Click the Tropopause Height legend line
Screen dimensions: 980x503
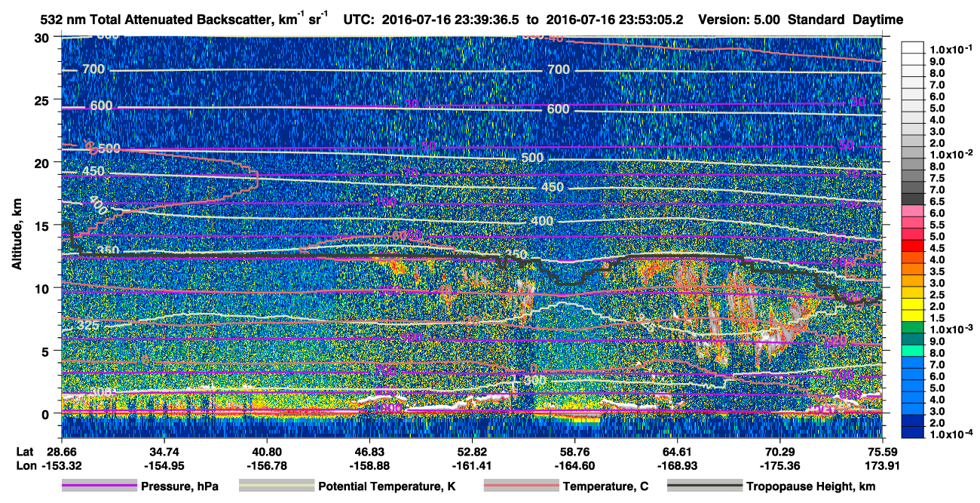coord(703,486)
